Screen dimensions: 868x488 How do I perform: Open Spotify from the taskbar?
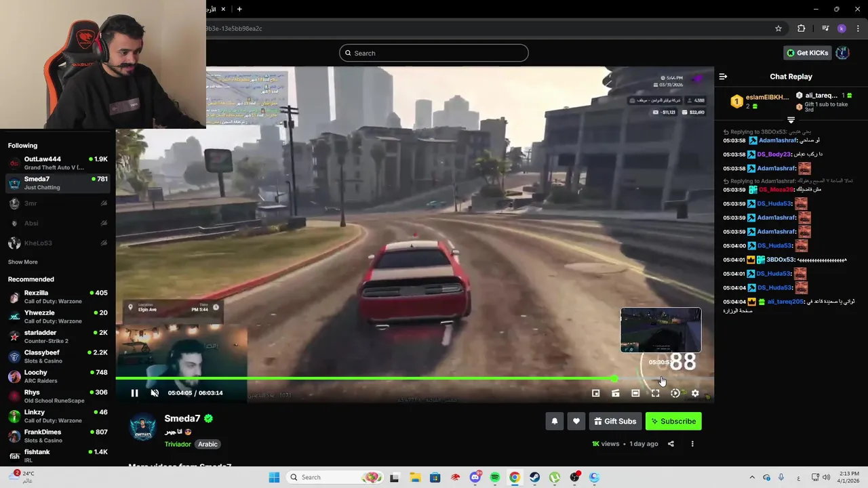(495, 477)
